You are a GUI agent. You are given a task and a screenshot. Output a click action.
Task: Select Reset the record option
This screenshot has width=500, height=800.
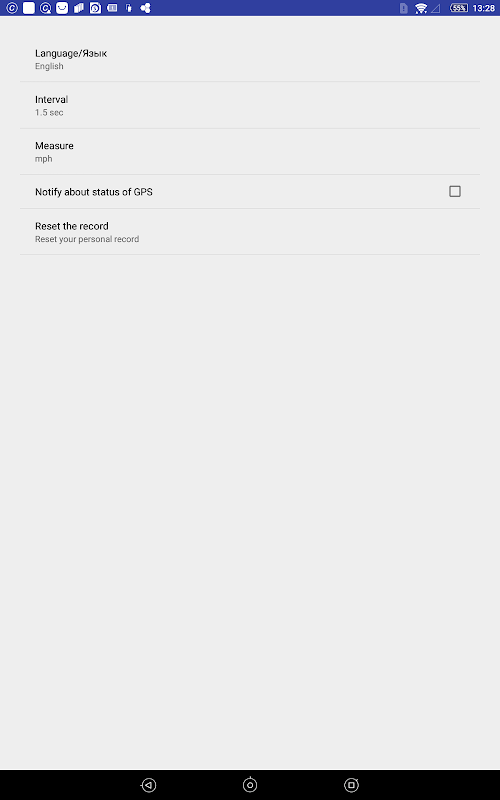click(x=250, y=232)
